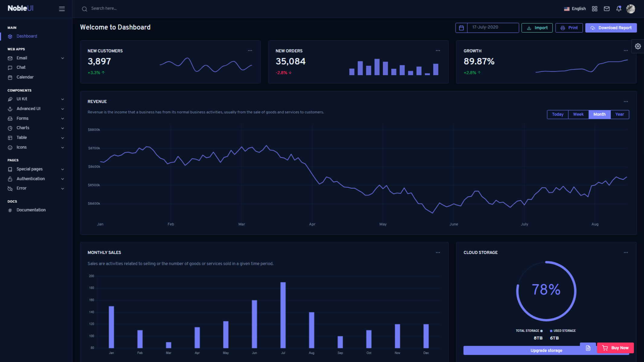Click the grid/apps icon in top bar
The width and height of the screenshot is (644, 362).
(595, 8)
